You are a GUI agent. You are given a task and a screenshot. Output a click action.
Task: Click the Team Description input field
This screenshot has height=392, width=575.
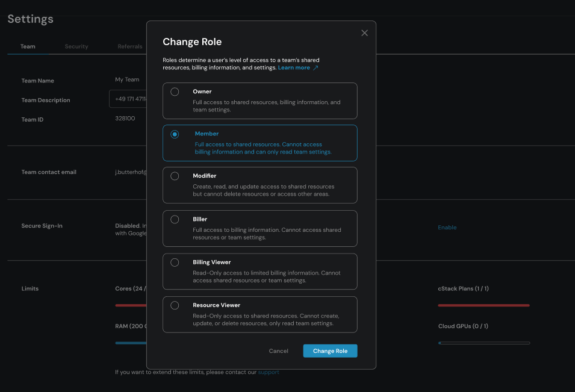tap(128, 99)
